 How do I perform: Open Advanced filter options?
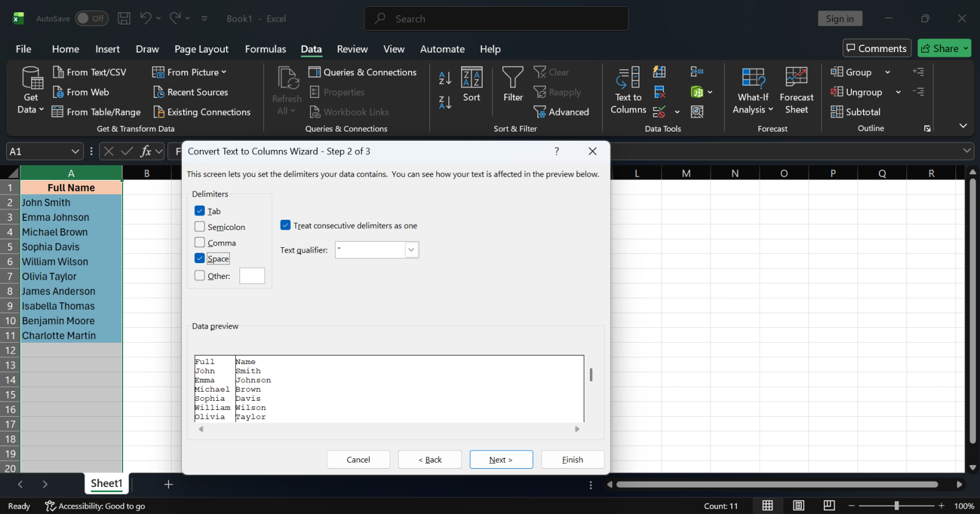tap(561, 112)
